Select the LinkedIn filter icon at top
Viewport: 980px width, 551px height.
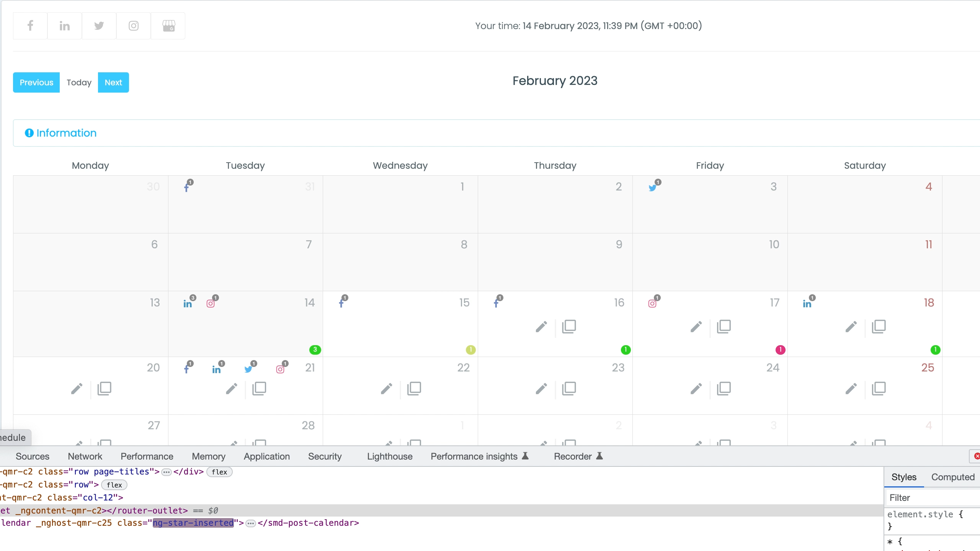pos(65,26)
